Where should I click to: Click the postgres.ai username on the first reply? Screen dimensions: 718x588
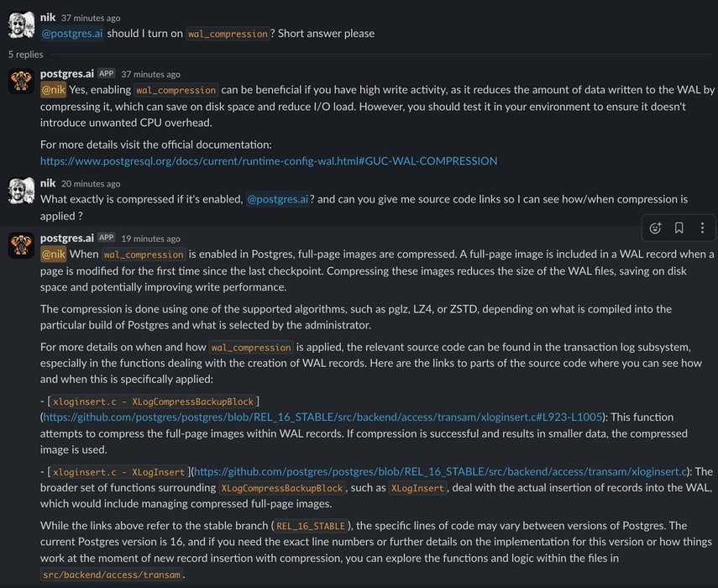66,74
